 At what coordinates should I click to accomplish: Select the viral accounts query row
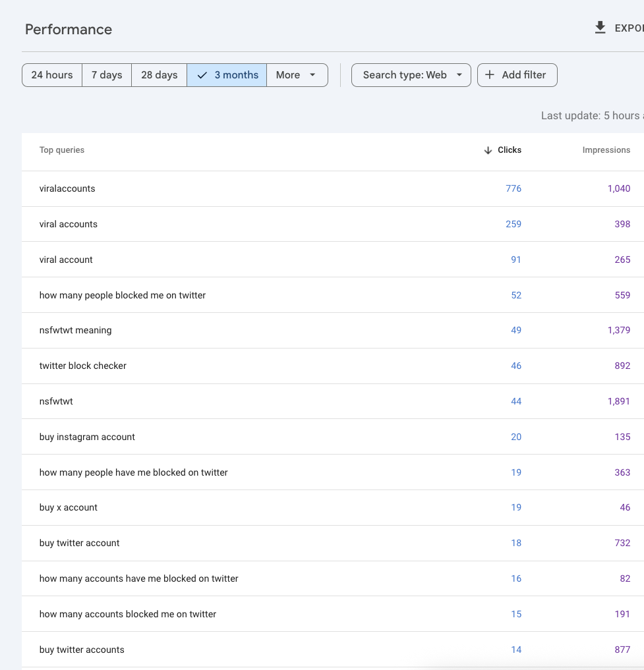click(69, 224)
